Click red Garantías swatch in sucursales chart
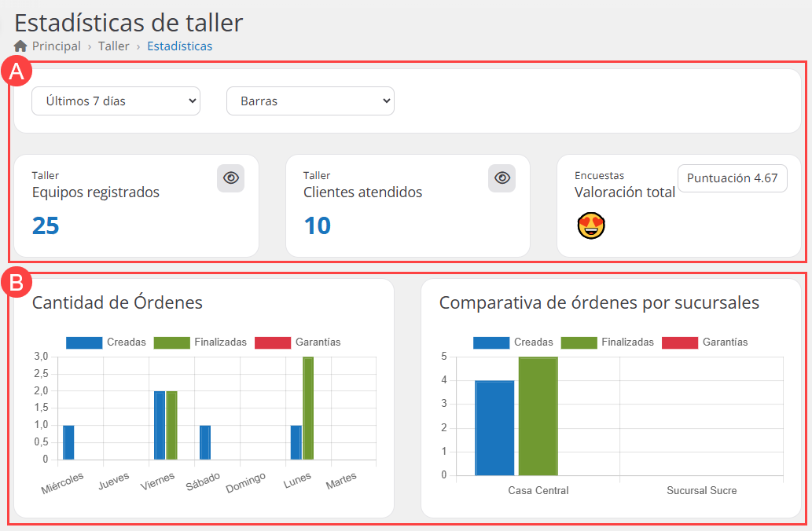 pos(680,342)
